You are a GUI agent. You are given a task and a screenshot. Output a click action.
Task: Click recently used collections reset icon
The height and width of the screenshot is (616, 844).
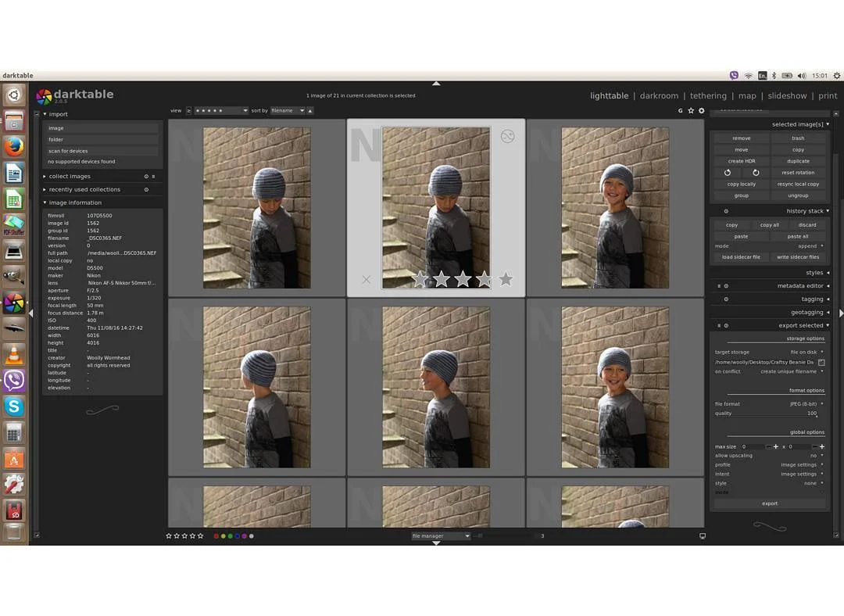click(x=146, y=189)
